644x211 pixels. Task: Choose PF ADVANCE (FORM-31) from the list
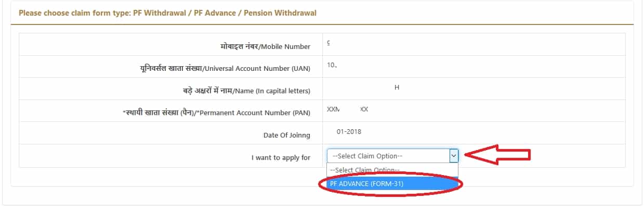click(366, 183)
